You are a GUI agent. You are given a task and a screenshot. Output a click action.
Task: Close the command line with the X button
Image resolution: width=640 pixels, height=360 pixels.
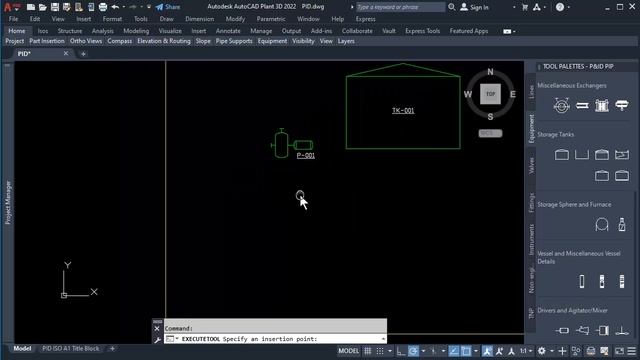[157, 329]
